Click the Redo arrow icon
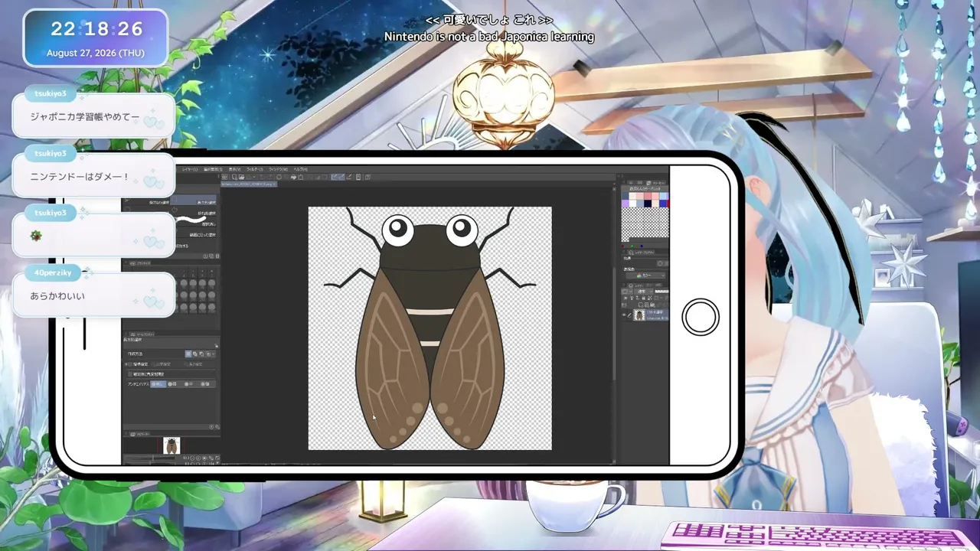Screen dimensions: 980x551 pyautogui.click(x=269, y=177)
